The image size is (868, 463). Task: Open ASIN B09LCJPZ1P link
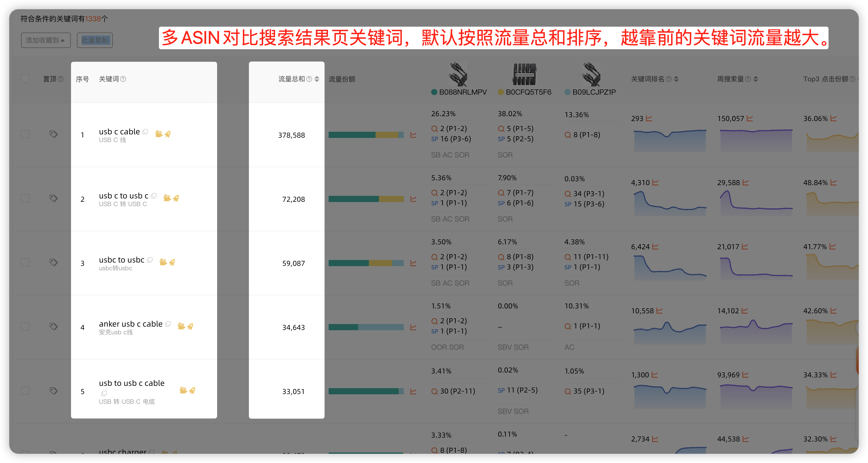pos(594,92)
